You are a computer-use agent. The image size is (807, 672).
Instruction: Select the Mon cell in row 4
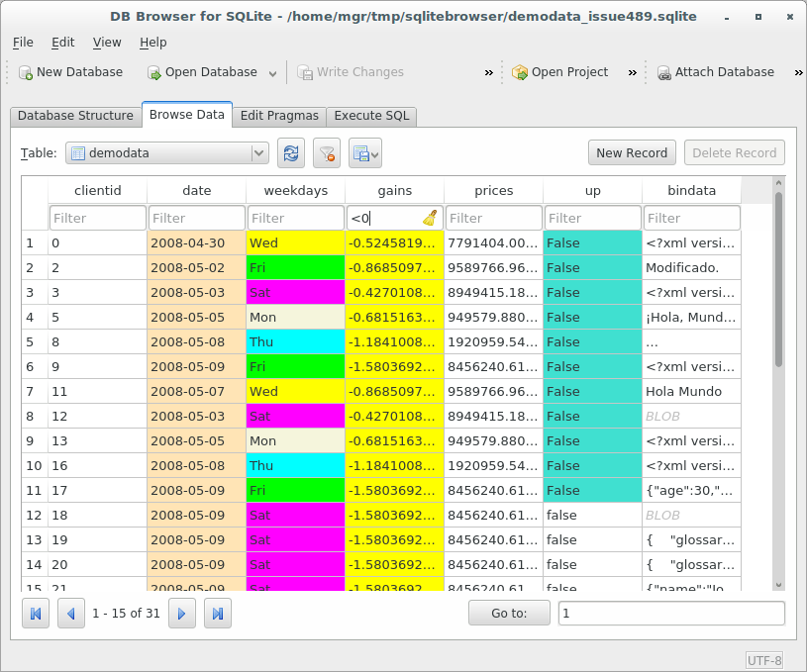[295, 317]
